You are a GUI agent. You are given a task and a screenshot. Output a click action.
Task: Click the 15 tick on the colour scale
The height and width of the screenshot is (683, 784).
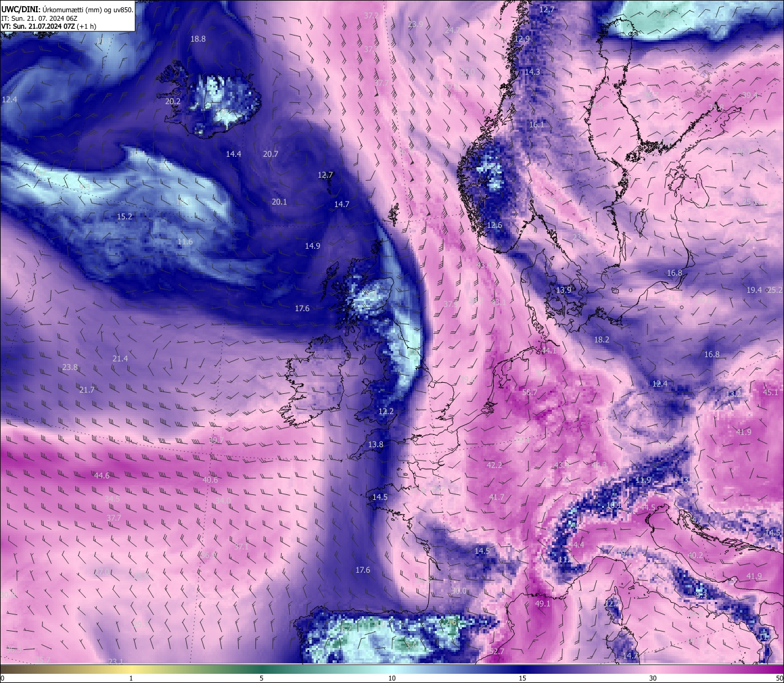click(522, 678)
